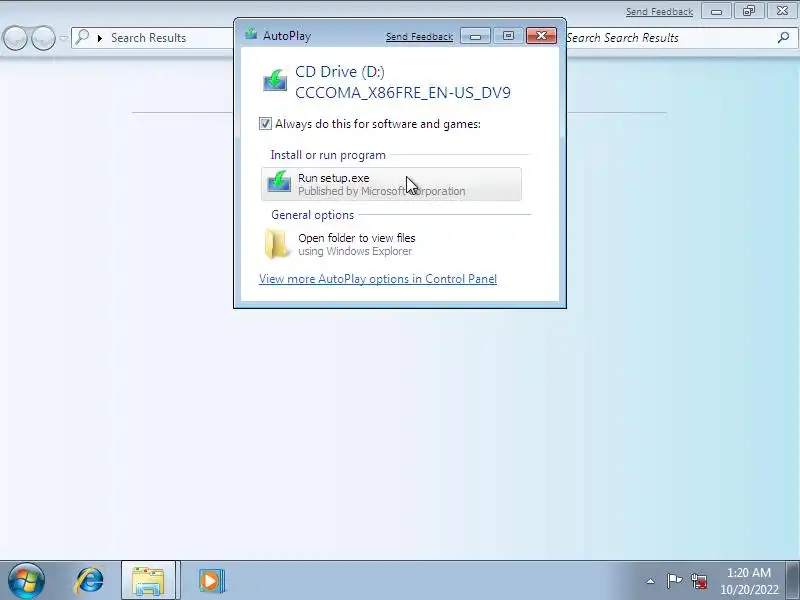Close the AutoPlay dialog
The height and width of the screenshot is (600, 800).
click(541, 36)
